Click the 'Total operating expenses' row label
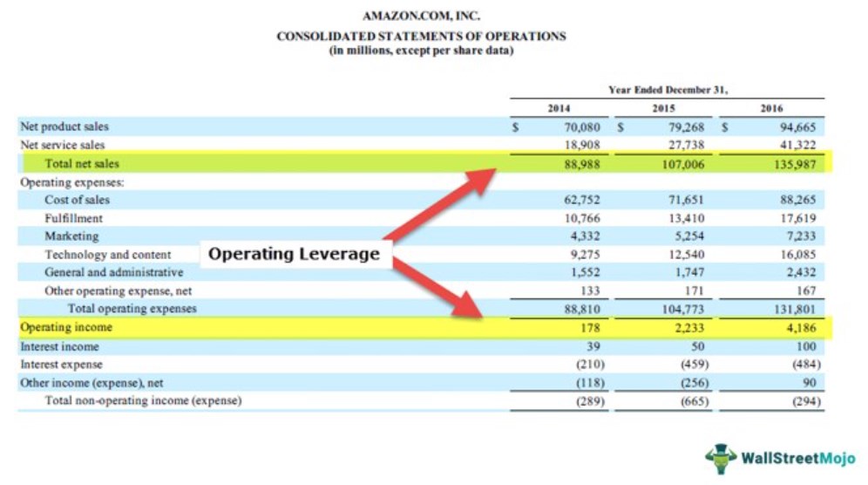 click(x=132, y=309)
